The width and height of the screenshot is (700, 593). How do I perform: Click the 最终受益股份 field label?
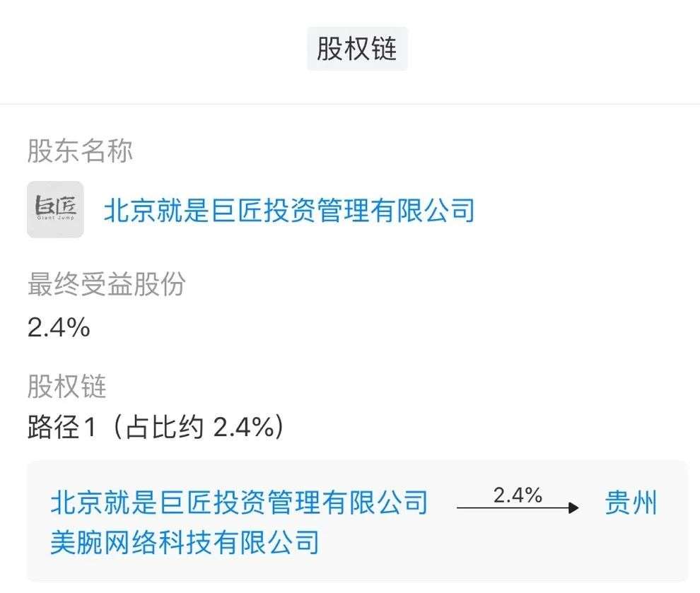(x=106, y=284)
